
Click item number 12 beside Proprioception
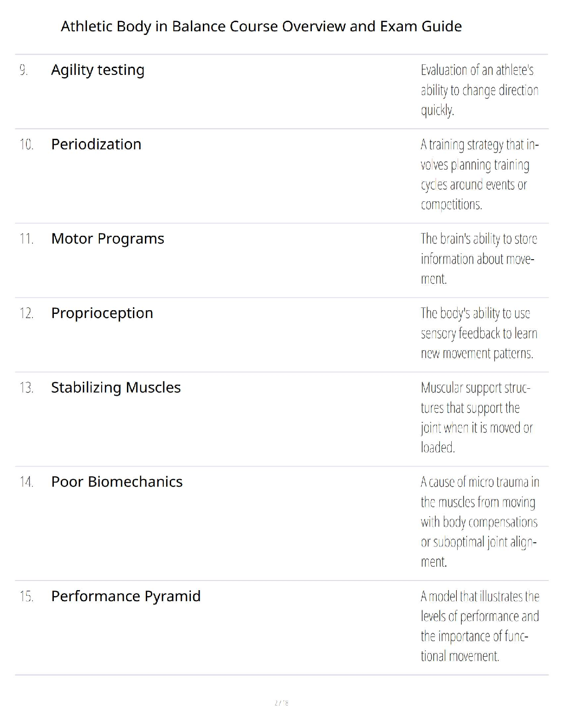(x=26, y=313)
